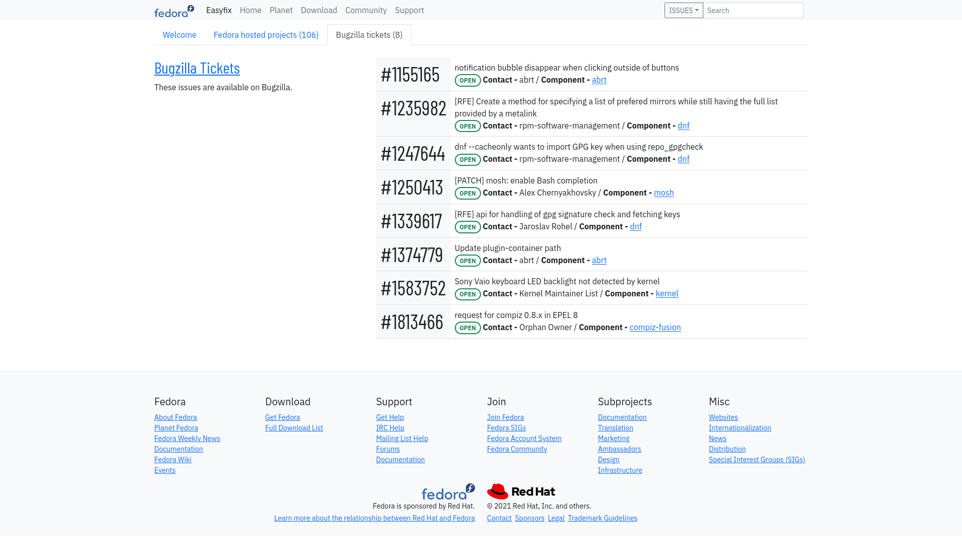Image resolution: width=962 pixels, height=560 pixels.
Task: Open Trademark Guidelines footer link
Action: (603, 518)
